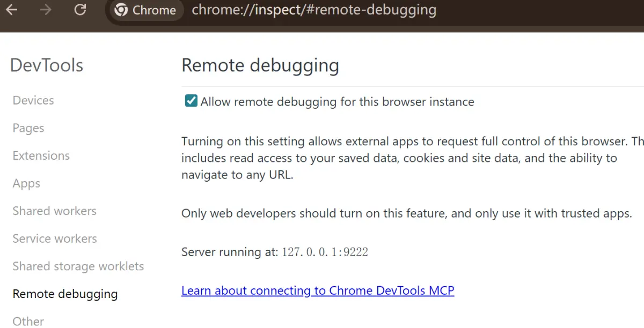Viewport: 644px width, 328px height.
Task: Open Shared storage worklets section
Action: [78, 266]
